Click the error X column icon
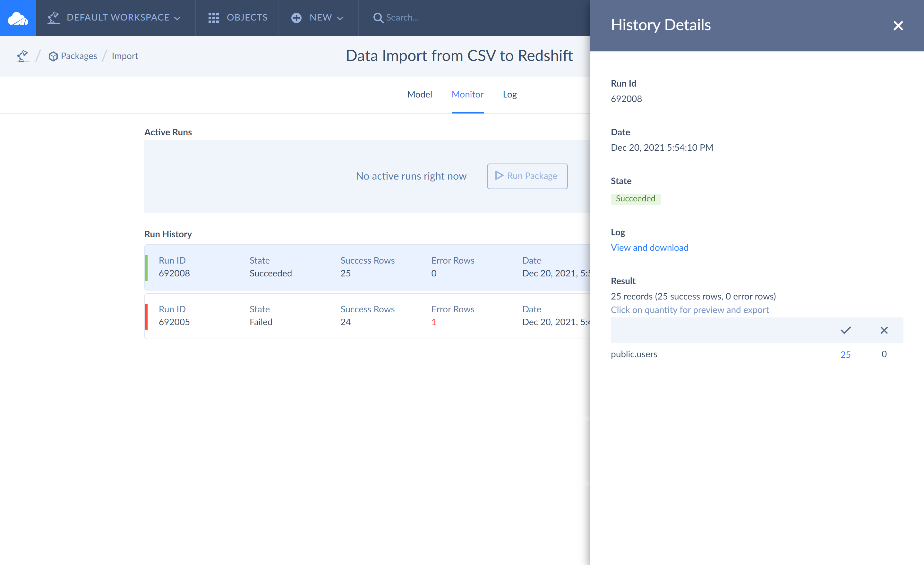 pos(884,330)
